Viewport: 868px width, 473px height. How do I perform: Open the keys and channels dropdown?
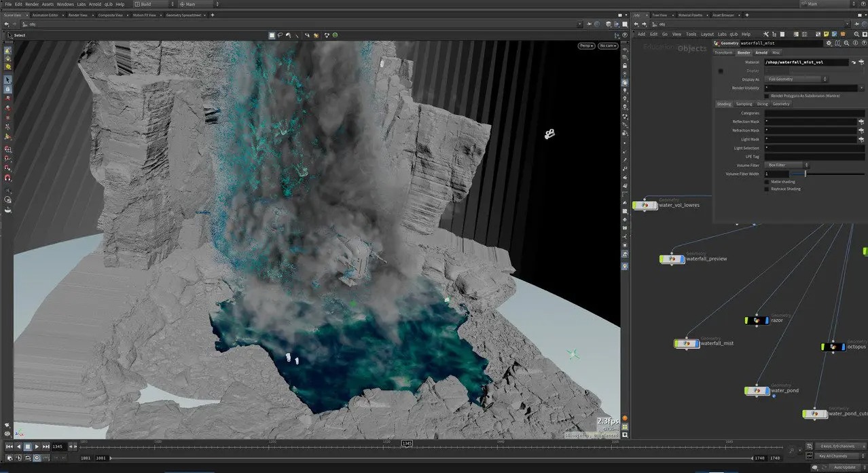click(841, 447)
